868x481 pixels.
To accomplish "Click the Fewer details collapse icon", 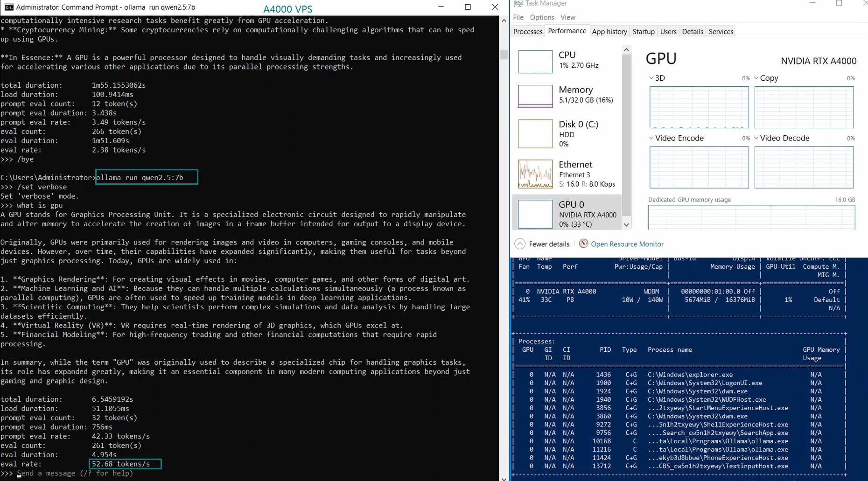I will pyautogui.click(x=519, y=244).
